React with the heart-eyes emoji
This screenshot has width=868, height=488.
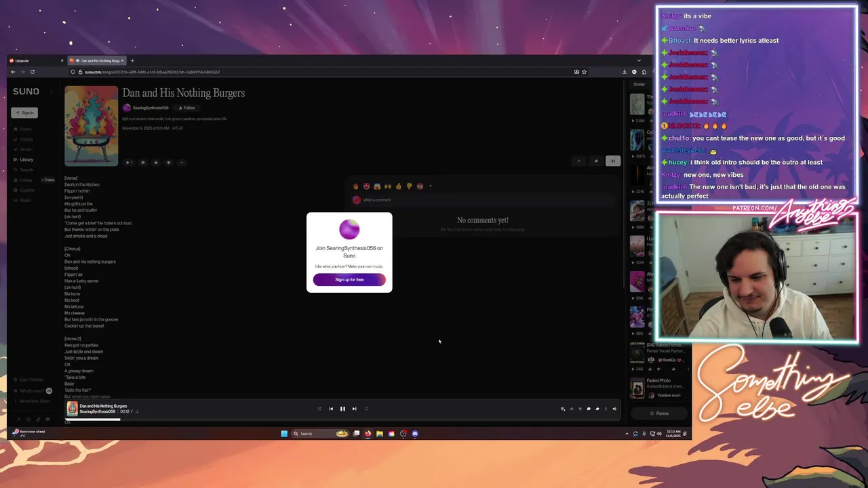366,186
